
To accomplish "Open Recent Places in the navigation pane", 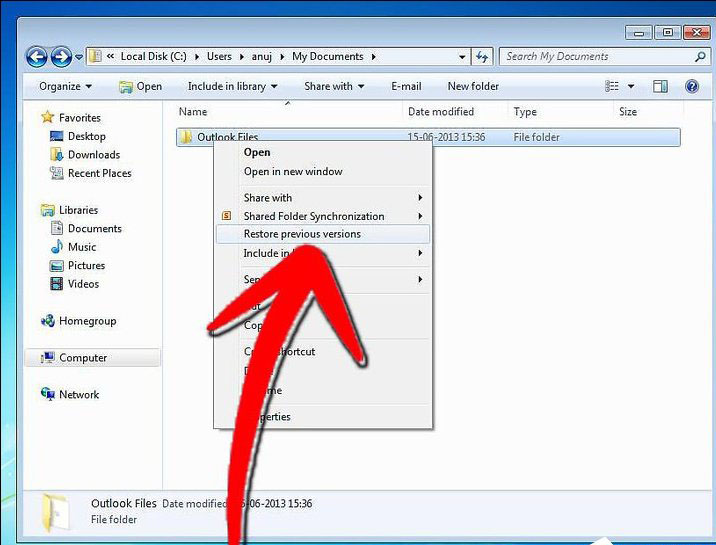I will click(x=100, y=173).
